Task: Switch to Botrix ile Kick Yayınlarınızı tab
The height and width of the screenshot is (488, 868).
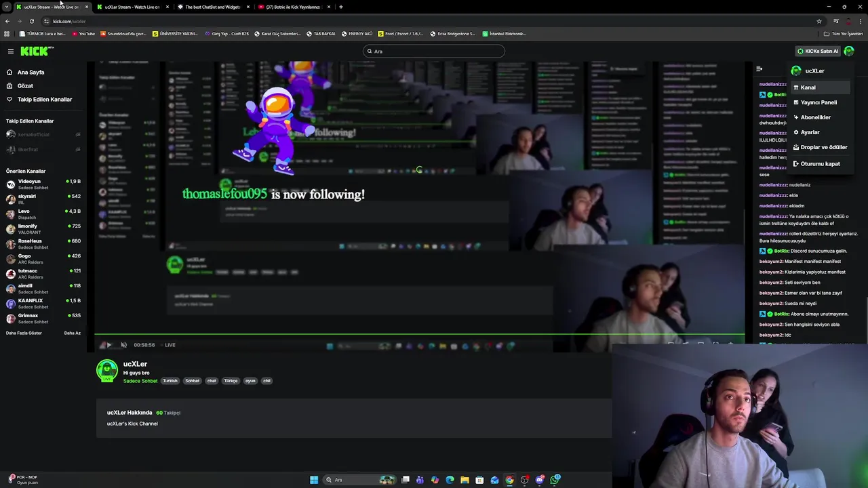Action: pos(293,7)
